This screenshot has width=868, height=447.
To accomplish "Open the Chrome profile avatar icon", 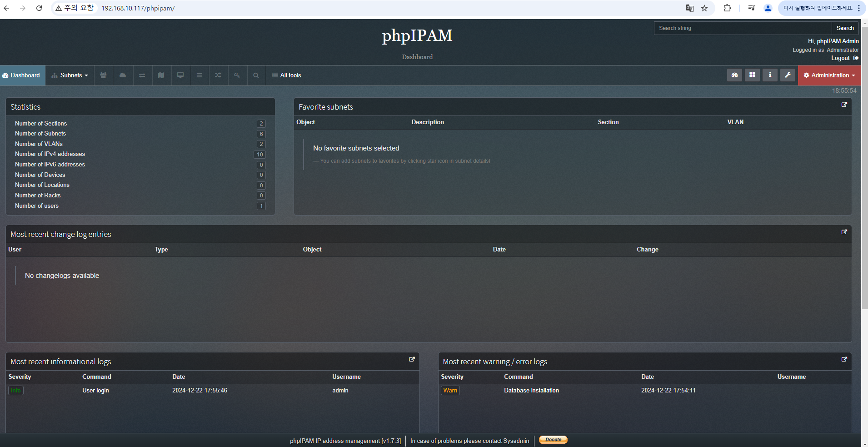I will pyautogui.click(x=768, y=8).
